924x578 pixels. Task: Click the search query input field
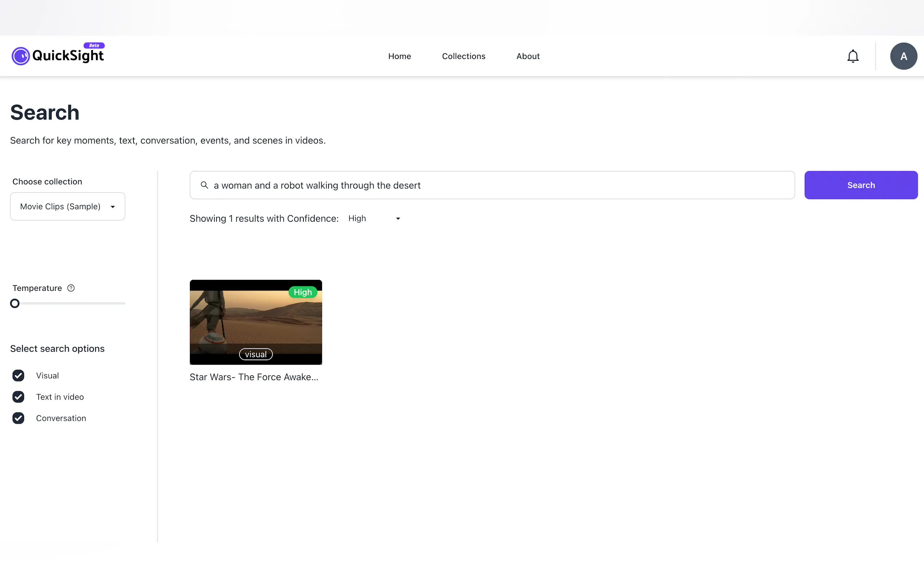(497, 185)
